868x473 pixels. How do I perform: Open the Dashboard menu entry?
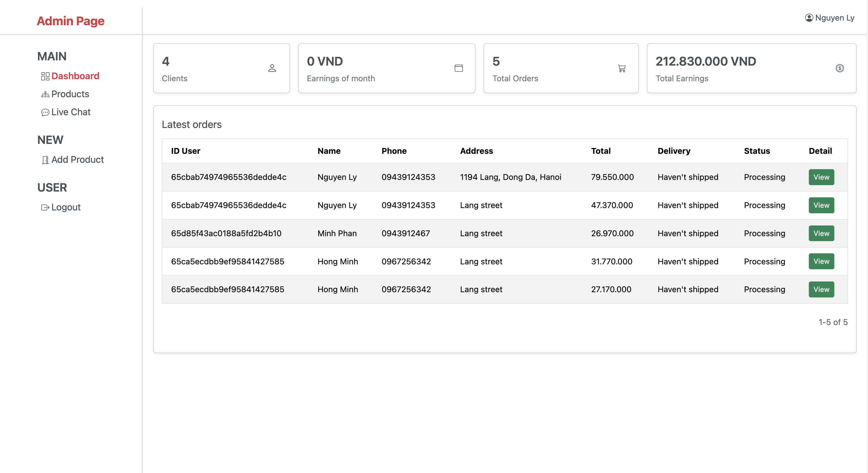click(75, 76)
